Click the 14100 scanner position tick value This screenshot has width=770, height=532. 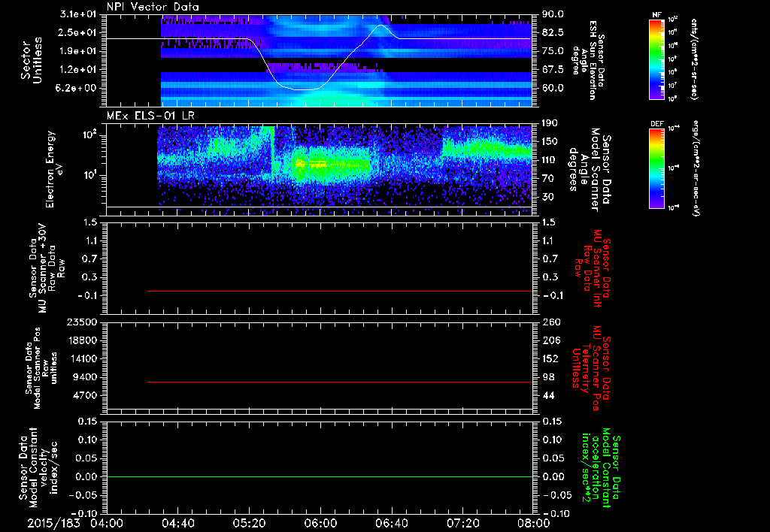[82, 358]
